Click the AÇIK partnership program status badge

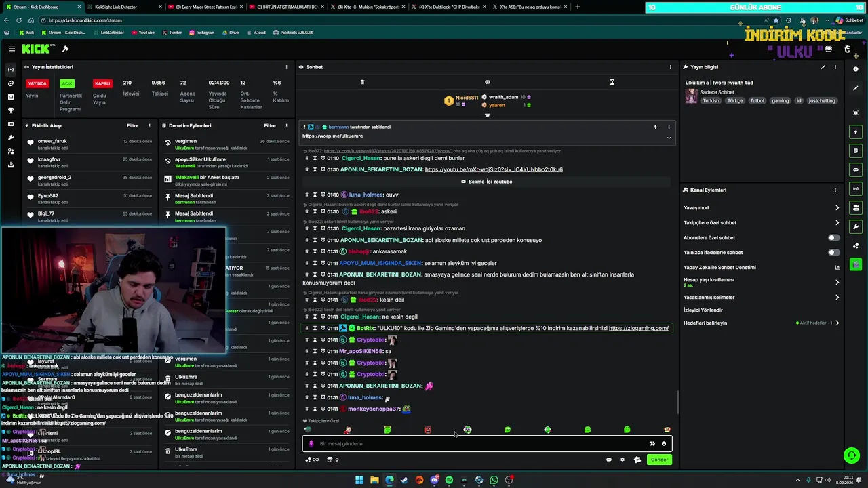[66, 83]
